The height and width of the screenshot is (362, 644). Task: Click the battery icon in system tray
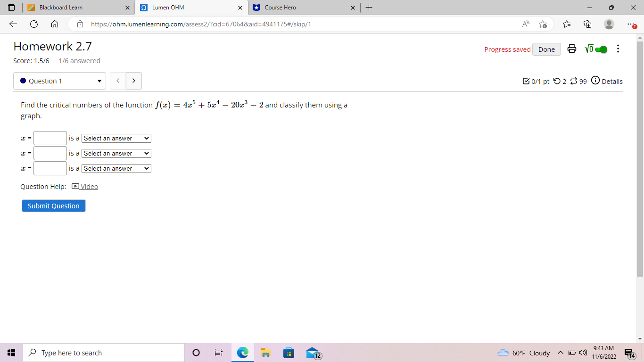571,353
